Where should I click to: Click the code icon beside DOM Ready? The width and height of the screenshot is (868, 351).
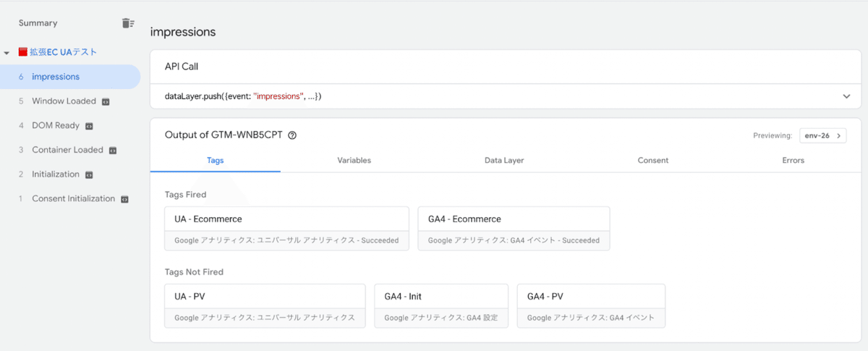pyautogui.click(x=89, y=126)
